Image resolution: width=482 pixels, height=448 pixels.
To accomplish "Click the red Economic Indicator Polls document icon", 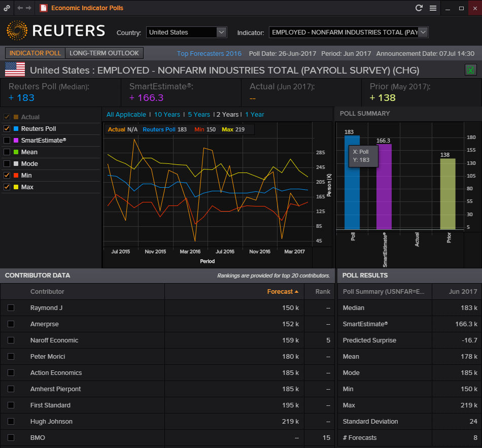I will [x=43, y=8].
